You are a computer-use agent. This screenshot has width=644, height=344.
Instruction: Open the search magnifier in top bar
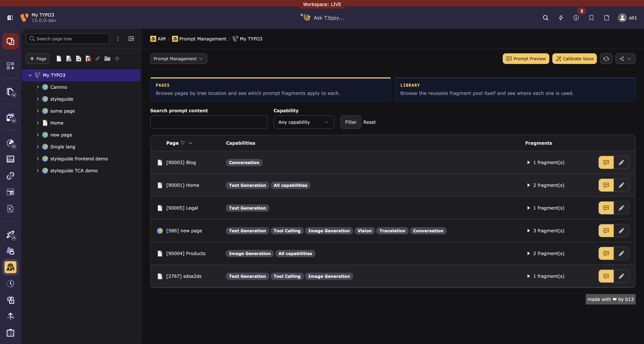[546, 18]
